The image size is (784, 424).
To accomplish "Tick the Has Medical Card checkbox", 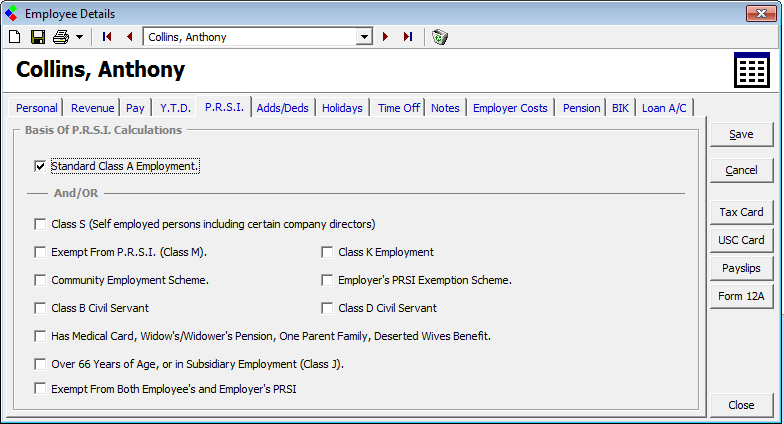I will coord(40,336).
